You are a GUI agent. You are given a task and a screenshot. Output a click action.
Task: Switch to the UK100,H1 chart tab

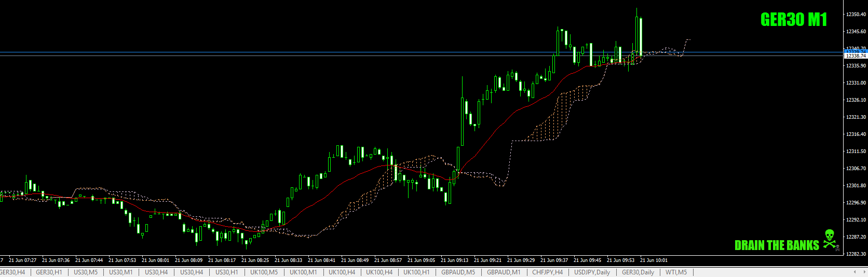pos(416,272)
